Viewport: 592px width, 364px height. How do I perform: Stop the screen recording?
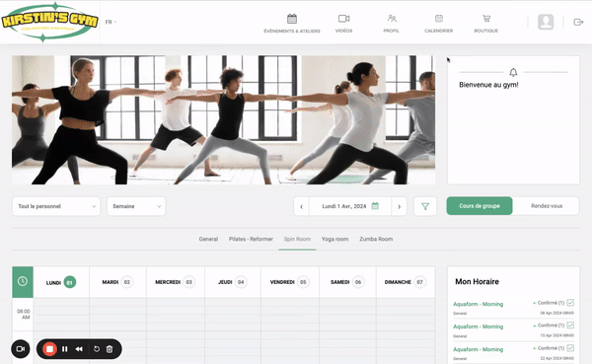(49, 349)
